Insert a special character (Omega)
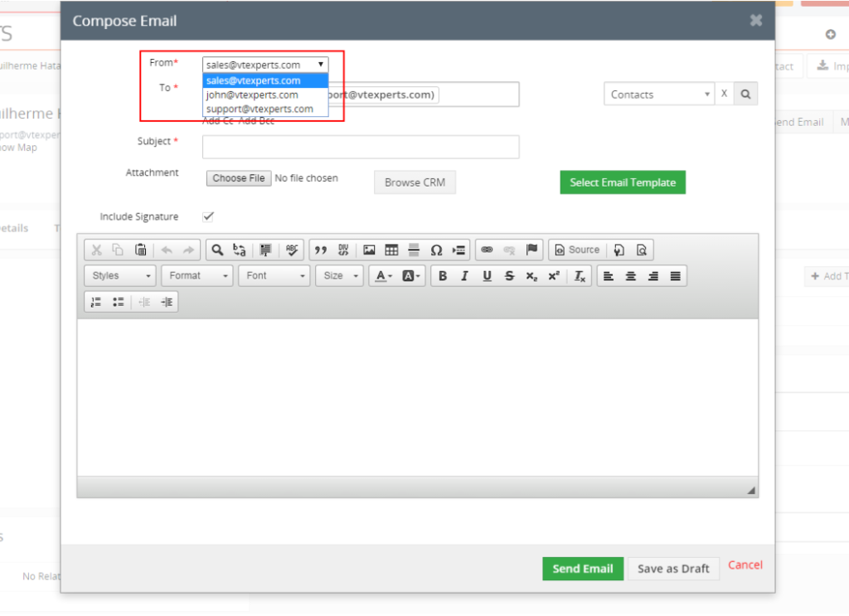849x616 pixels. pos(436,250)
